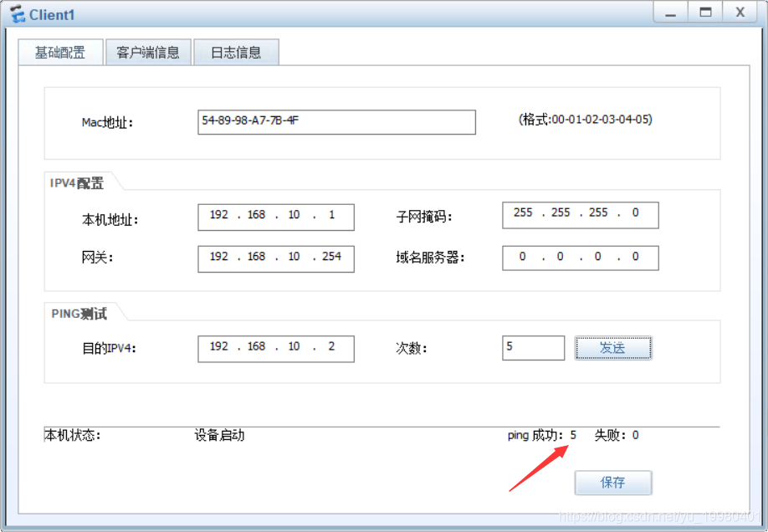Click the 本机地址 IP field

pyautogui.click(x=276, y=217)
